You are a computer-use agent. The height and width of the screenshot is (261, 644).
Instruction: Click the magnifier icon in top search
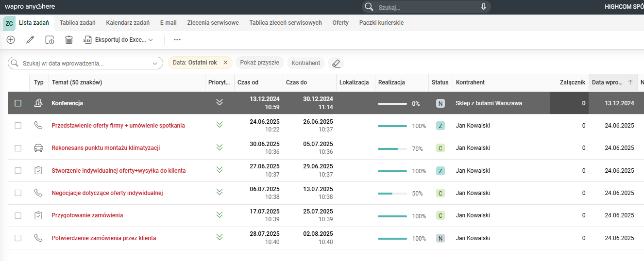[369, 7]
